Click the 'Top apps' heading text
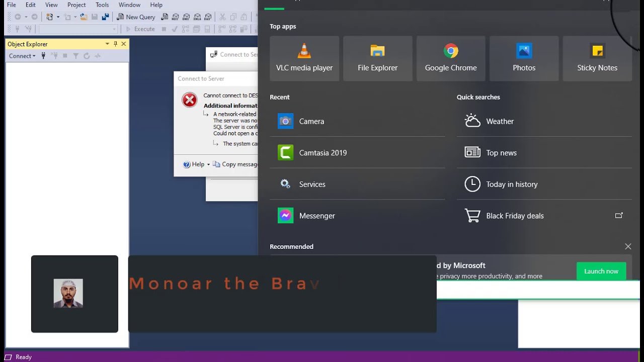Viewport: 644px width, 362px height. point(283,26)
